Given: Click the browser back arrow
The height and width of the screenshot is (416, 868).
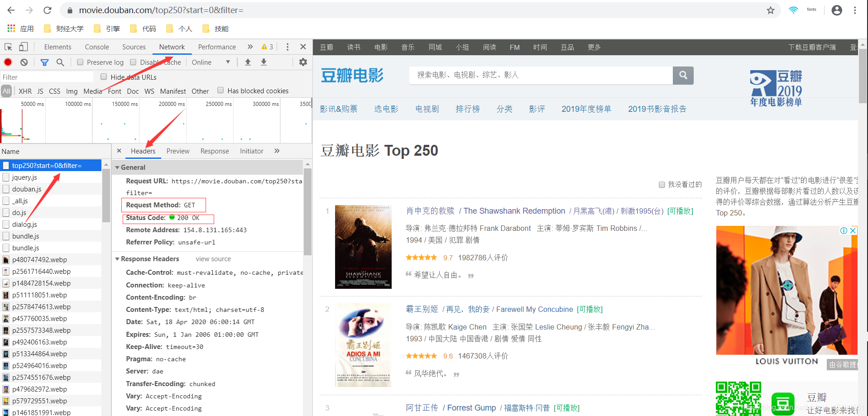Looking at the screenshot, I should pos(11,10).
